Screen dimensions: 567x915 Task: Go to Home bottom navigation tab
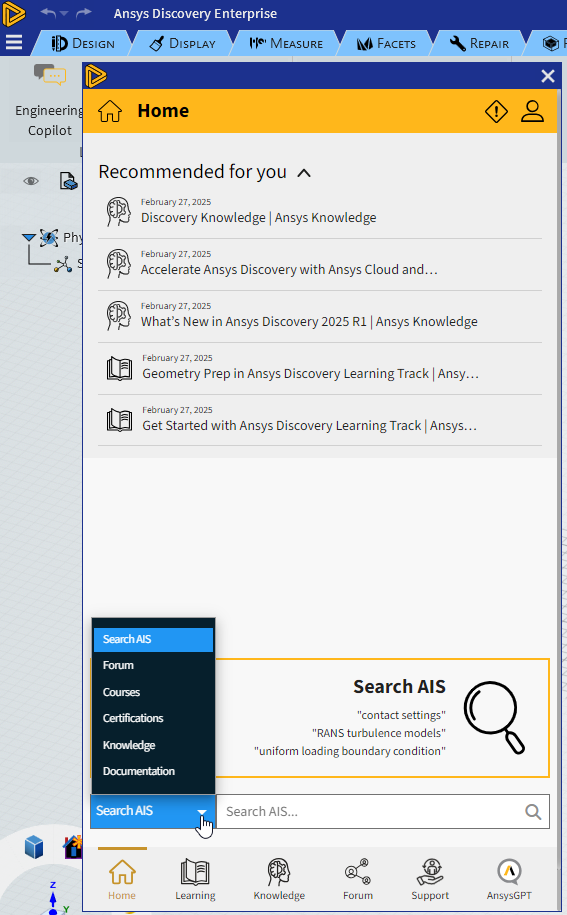click(x=122, y=879)
